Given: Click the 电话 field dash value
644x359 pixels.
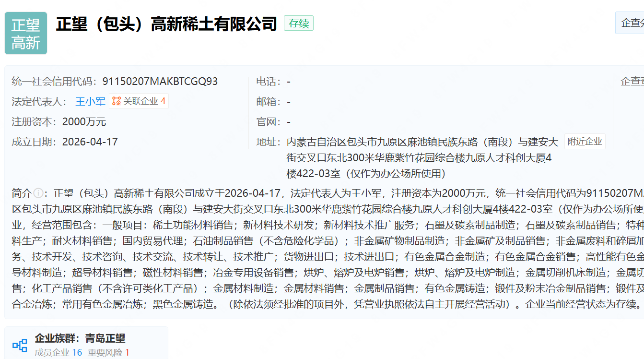Looking at the screenshot, I should [x=289, y=82].
